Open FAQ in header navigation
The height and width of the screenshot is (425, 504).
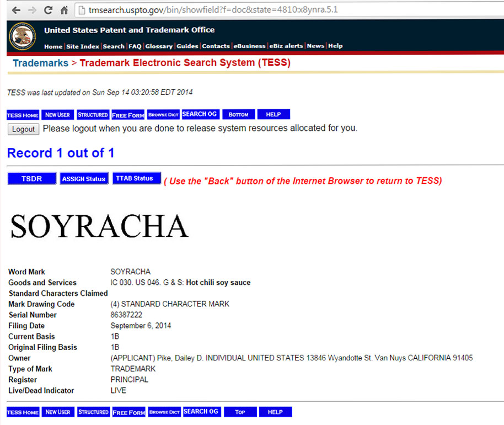click(x=135, y=46)
